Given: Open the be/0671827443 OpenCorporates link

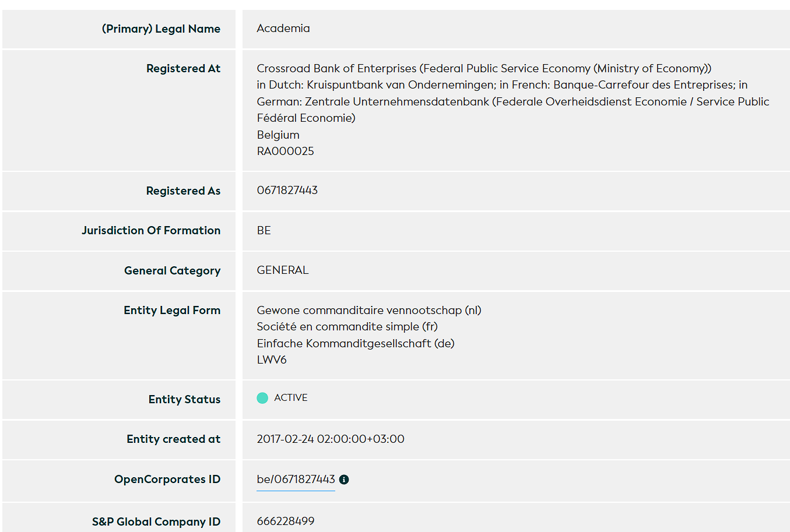Looking at the screenshot, I should [x=296, y=479].
